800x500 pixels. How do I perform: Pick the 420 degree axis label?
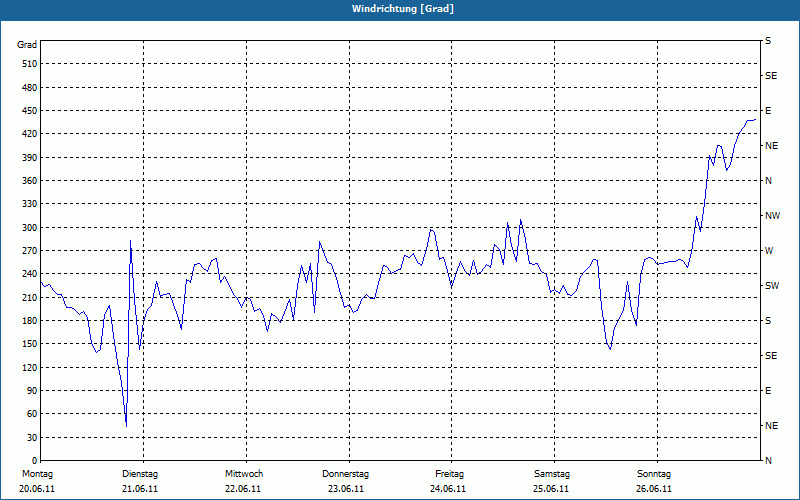point(30,134)
